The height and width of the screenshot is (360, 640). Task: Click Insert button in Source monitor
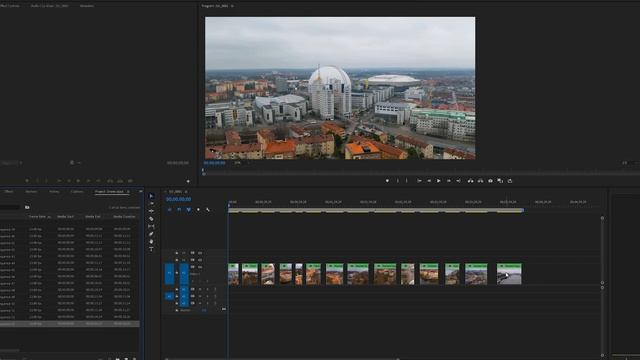click(x=110, y=181)
